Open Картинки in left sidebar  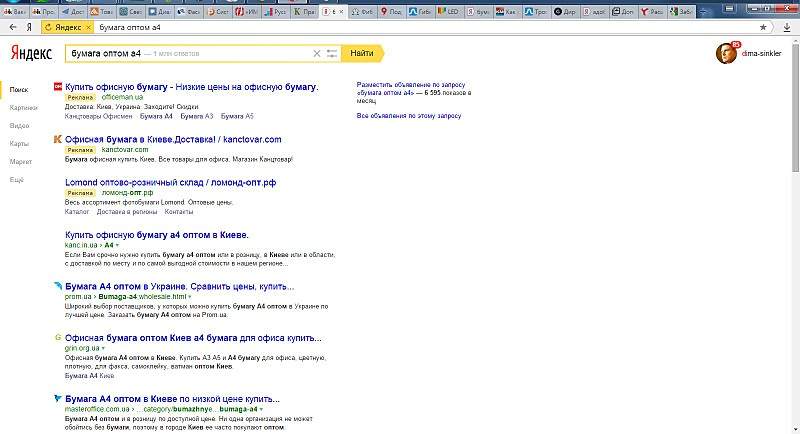tap(23, 108)
